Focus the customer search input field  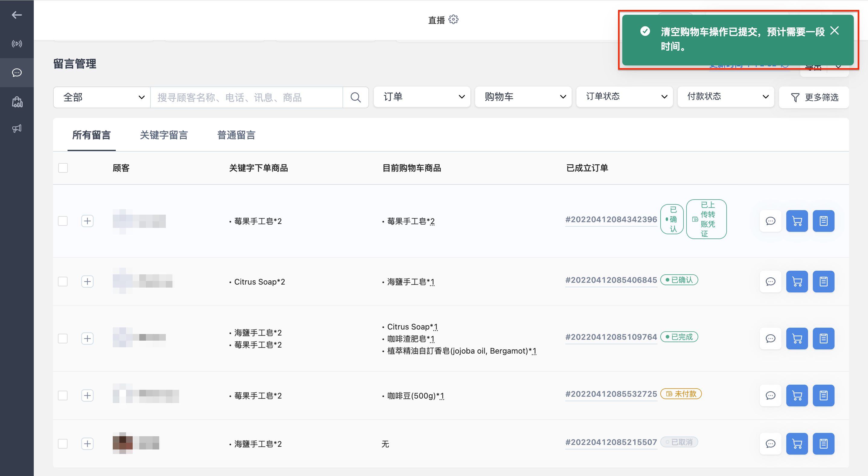247,97
